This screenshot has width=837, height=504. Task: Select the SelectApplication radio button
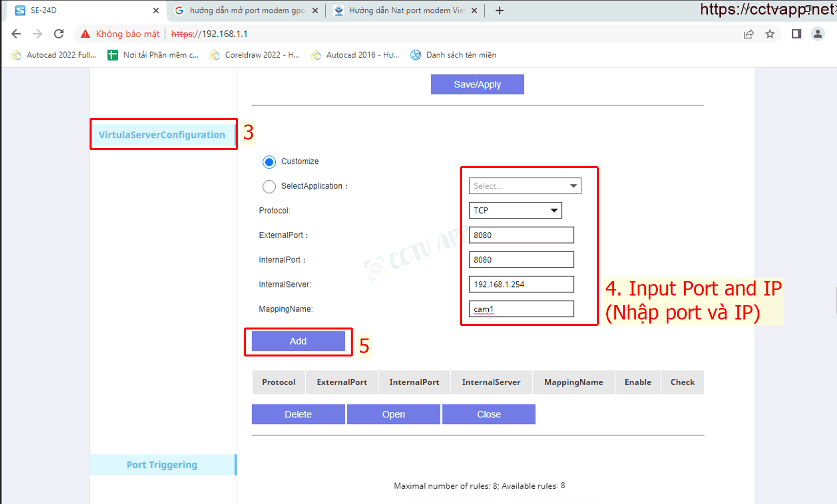[269, 186]
